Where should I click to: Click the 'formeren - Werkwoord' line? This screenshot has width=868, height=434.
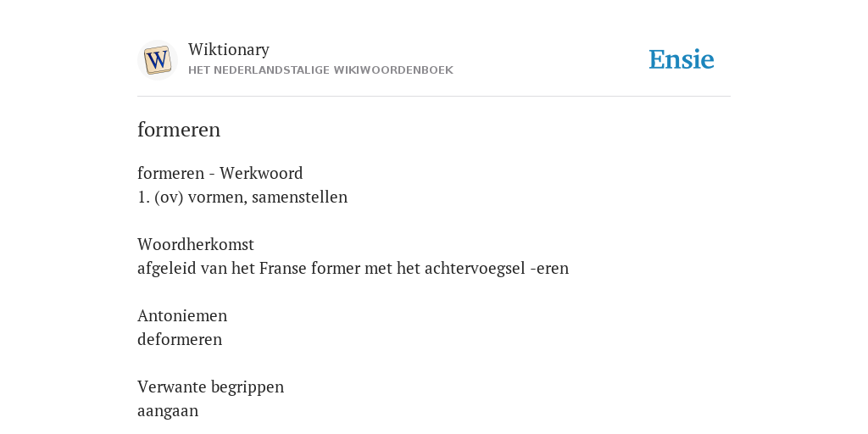pyautogui.click(x=220, y=173)
